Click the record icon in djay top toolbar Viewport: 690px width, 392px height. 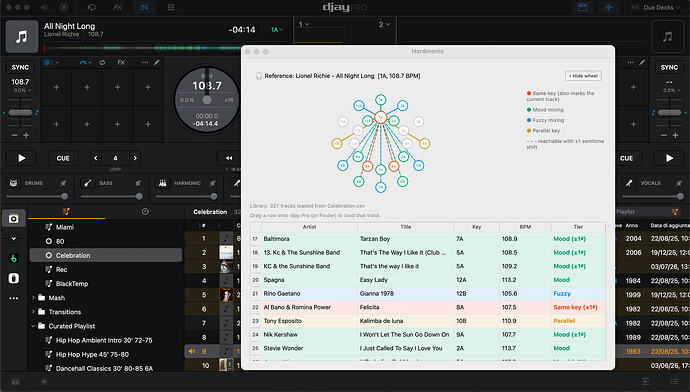coord(64,7)
